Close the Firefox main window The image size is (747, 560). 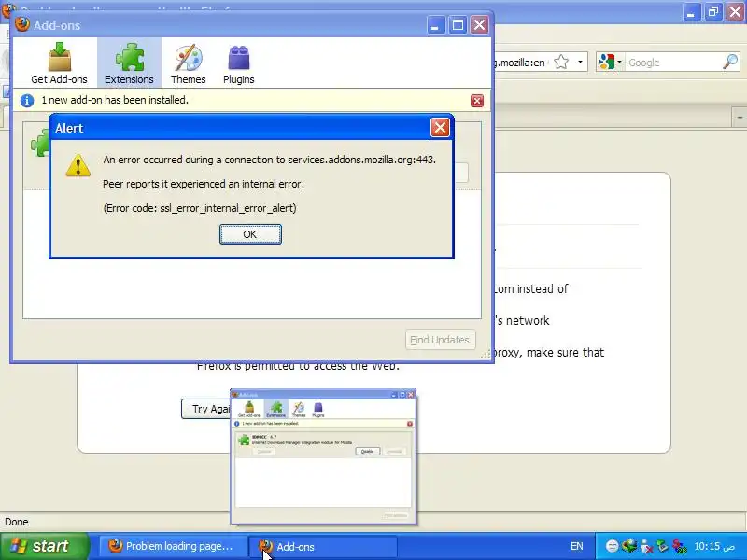pyautogui.click(x=735, y=11)
